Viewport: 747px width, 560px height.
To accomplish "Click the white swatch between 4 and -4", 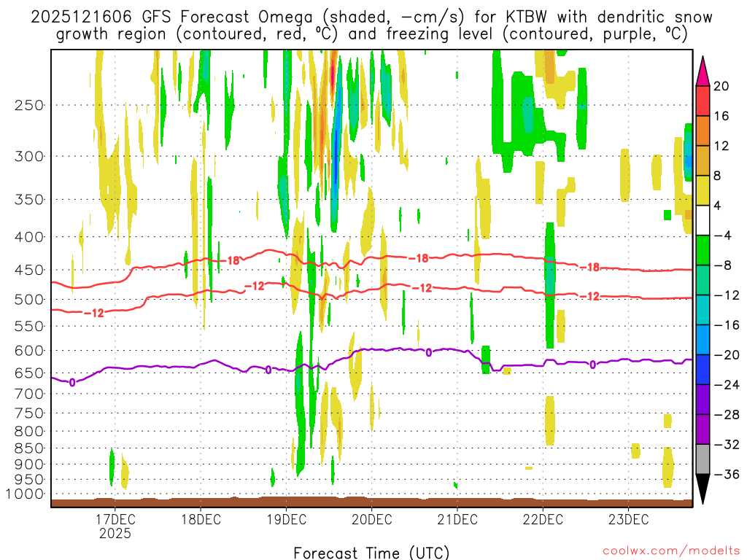I will (703, 220).
